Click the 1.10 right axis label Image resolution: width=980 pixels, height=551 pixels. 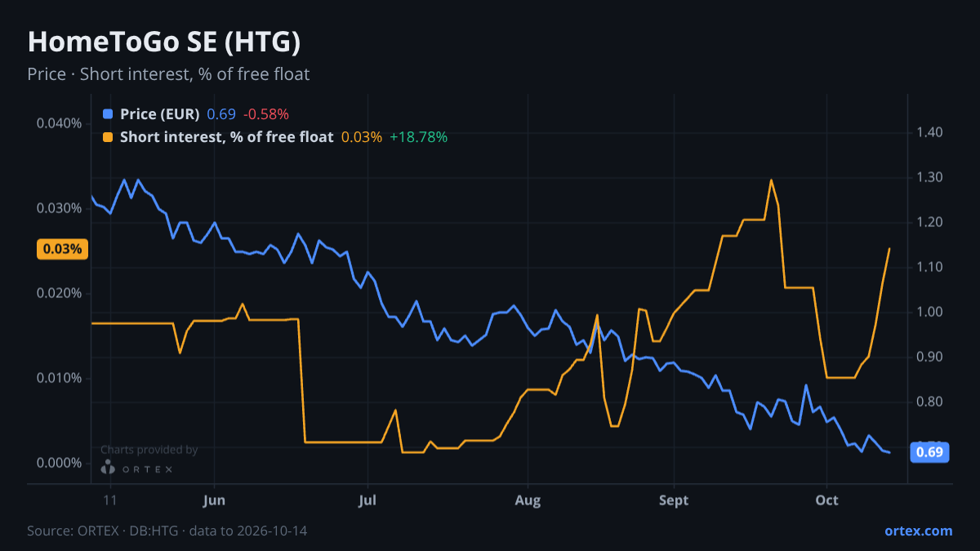929,267
